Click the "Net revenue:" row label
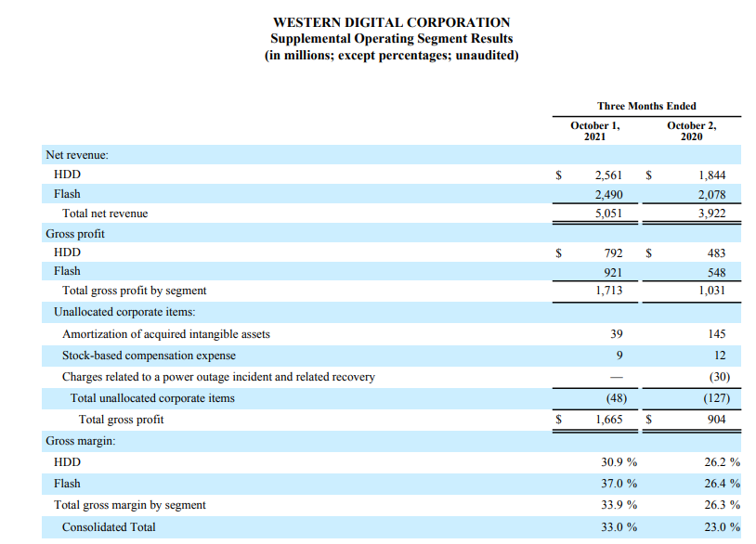 coord(77,155)
